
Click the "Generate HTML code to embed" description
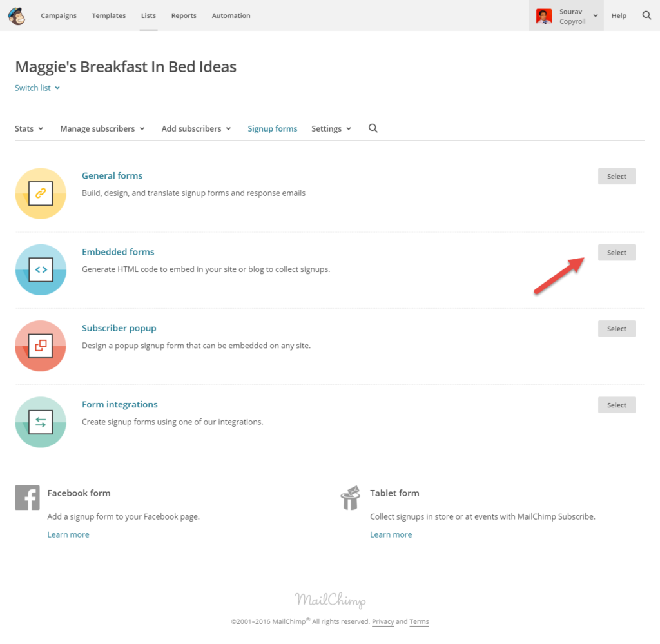[206, 269]
